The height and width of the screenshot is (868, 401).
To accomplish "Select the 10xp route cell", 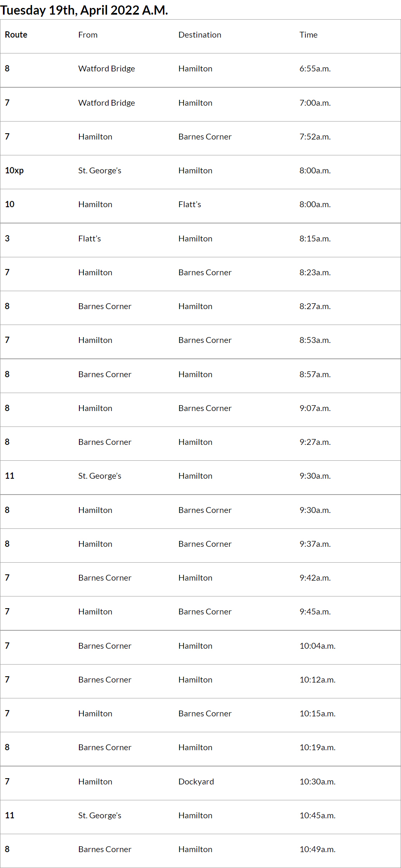I will tap(14, 171).
